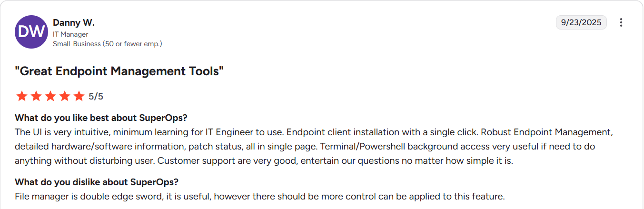Open the "Great Endpoint Management Tools" review title
The height and width of the screenshot is (209, 644).
(x=119, y=71)
